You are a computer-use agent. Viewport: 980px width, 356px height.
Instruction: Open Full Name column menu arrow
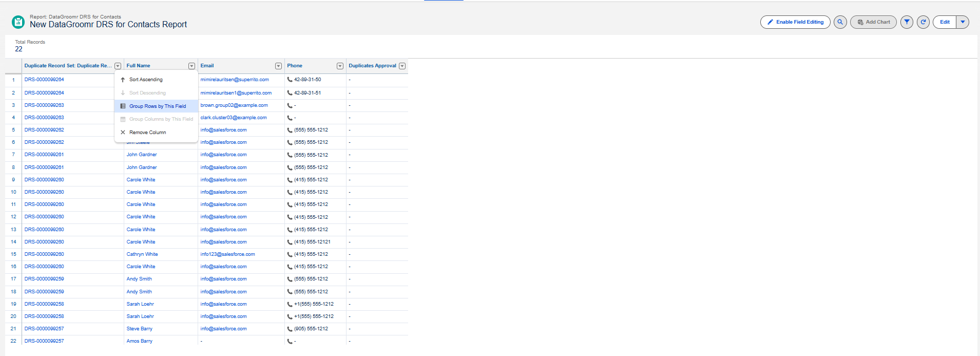point(191,66)
